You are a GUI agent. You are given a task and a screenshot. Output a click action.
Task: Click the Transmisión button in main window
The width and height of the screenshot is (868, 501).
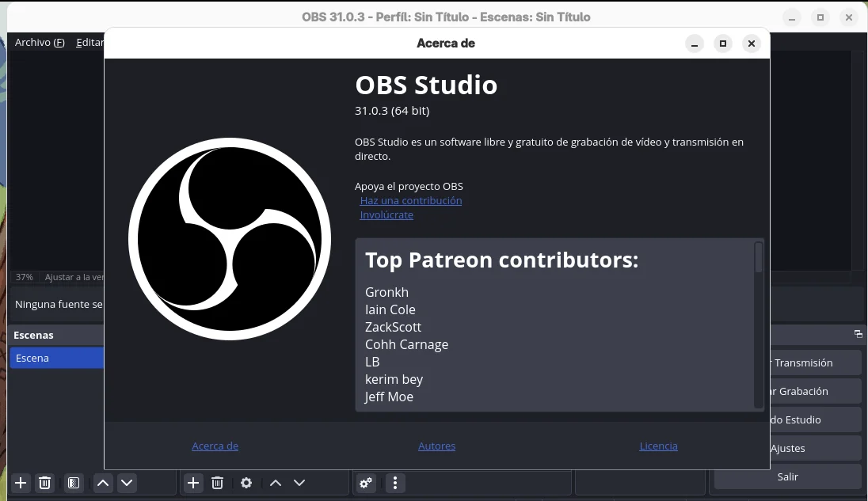(815, 362)
